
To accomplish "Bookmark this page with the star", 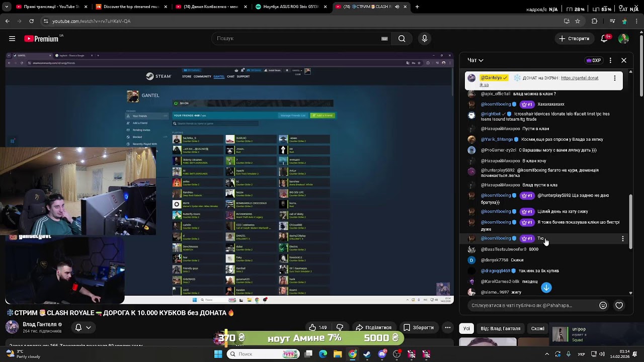I will (578, 21).
